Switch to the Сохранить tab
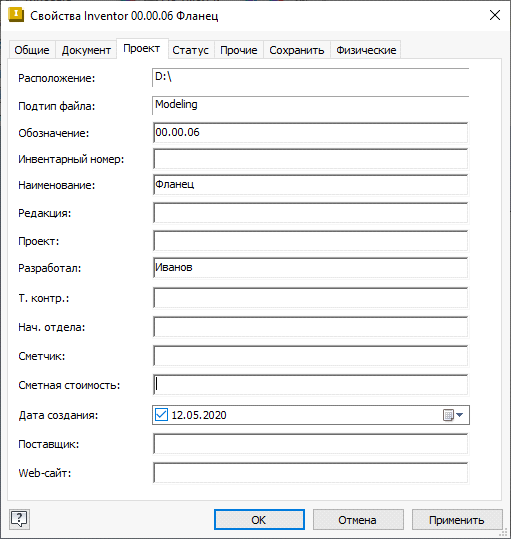Viewport: 511px width, 539px height. click(x=297, y=50)
